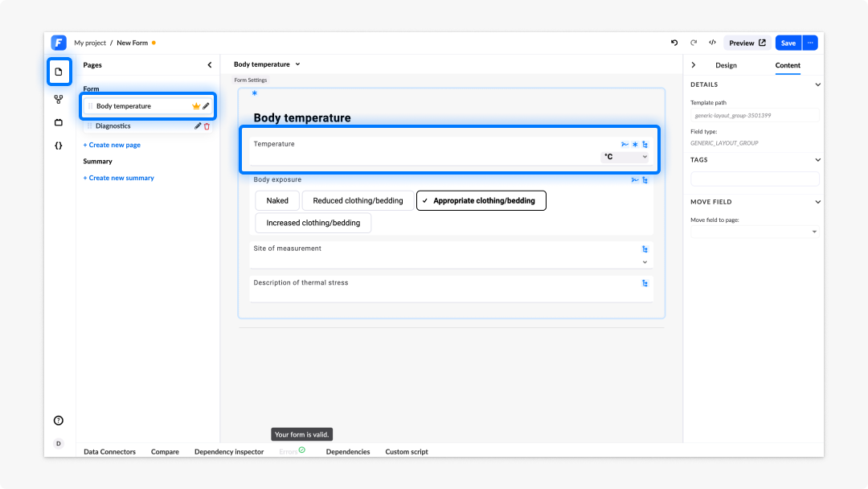Delete the Diagnostics page

[207, 126]
